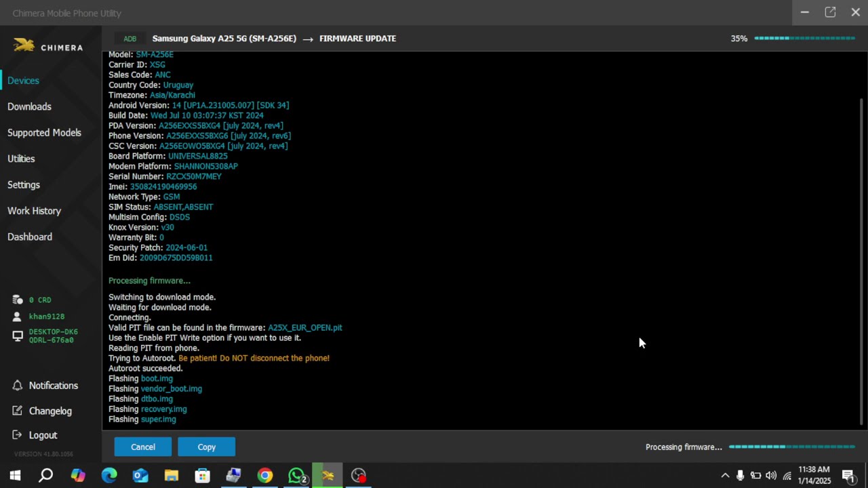Show hidden icons in the system tray
868x488 pixels.
(x=725, y=476)
